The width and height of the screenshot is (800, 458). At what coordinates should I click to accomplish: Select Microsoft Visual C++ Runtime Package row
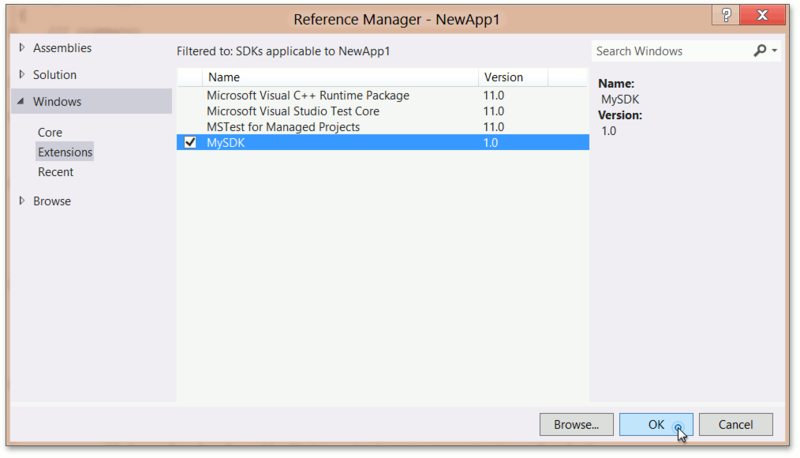click(x=383, y=95)
